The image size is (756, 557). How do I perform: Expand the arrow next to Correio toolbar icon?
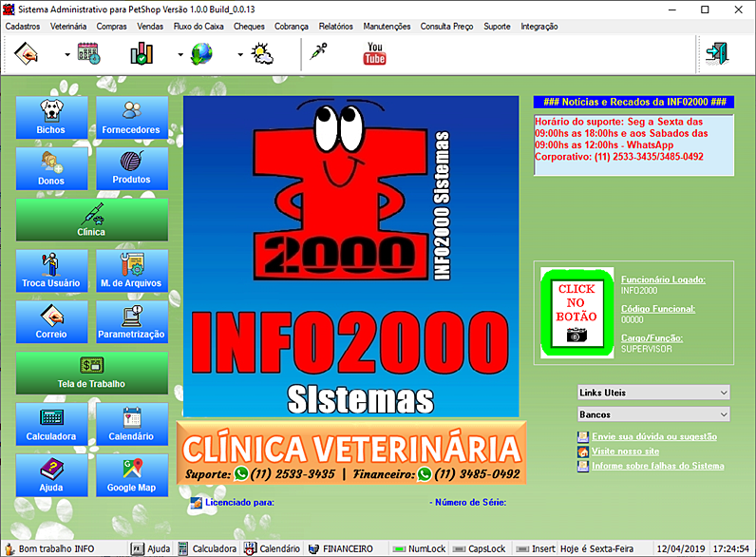67,54
